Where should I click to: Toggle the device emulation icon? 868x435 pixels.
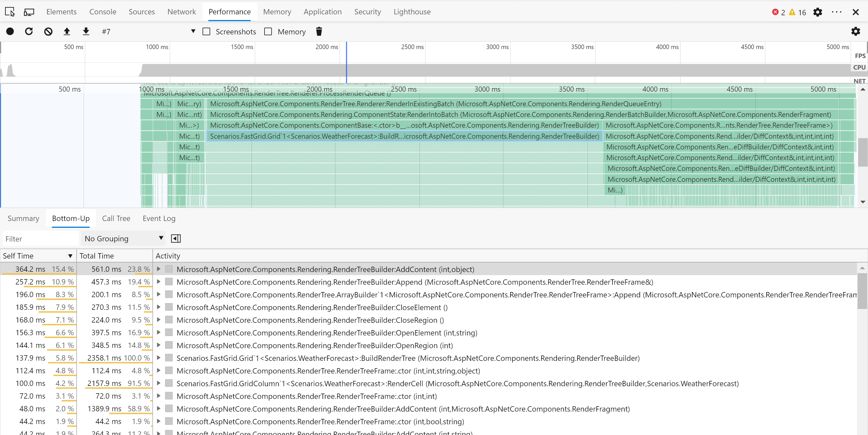[29, 12]
